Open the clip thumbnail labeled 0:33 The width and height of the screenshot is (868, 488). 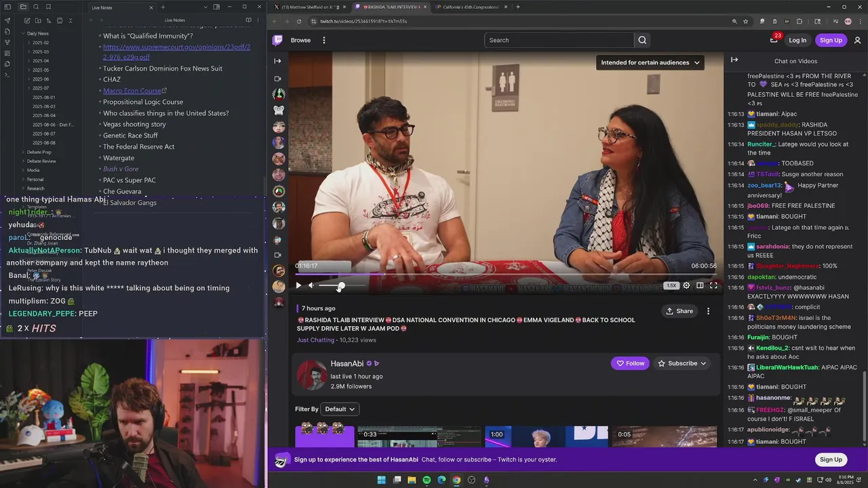(x=419, y=437)
